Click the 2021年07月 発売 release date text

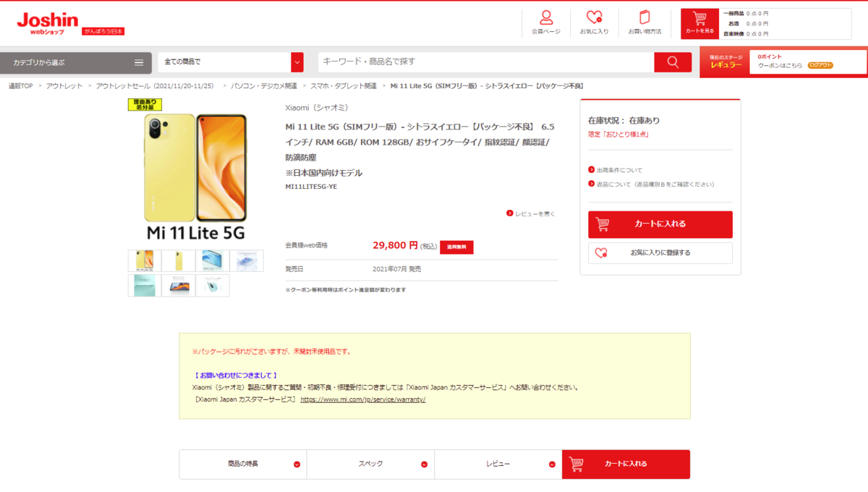396,269
